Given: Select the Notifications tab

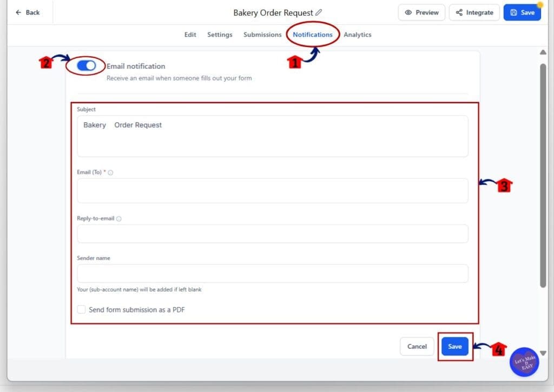Looking at the screenshot, I should tap(313, 35).
